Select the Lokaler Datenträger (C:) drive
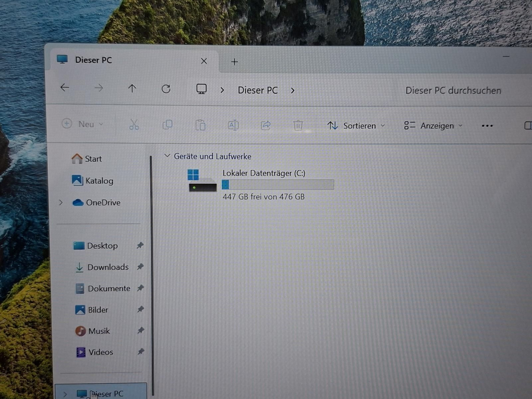The height and width of the screenshot is (399, 532). [261, 185]
